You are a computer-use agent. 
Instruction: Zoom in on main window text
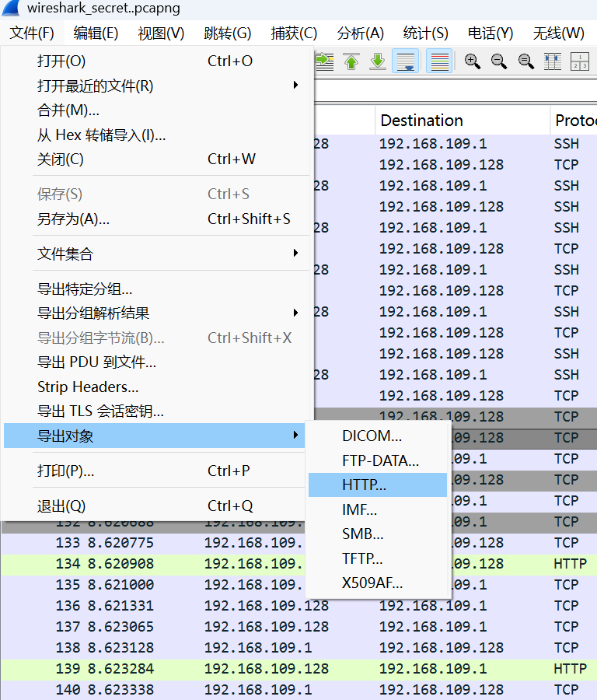472,61
